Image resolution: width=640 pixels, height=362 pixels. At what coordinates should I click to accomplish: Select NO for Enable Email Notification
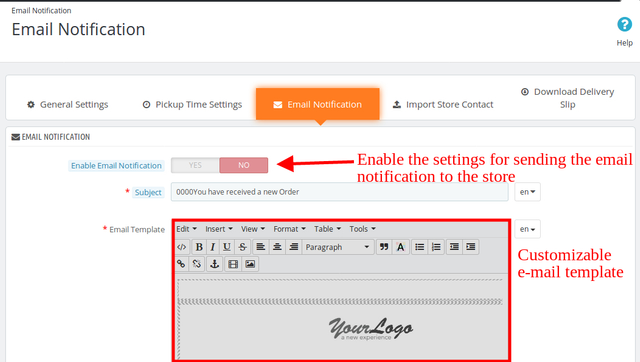coord(244,165)
